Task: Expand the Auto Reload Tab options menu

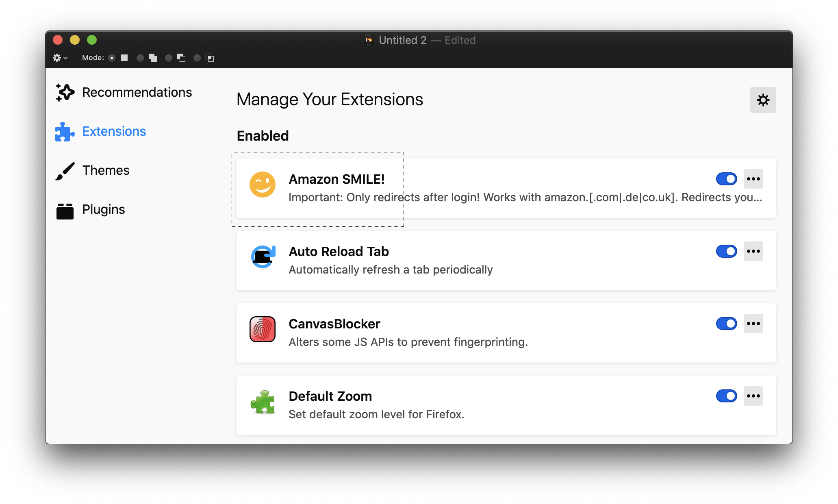Action: click(x=753, y=252)
